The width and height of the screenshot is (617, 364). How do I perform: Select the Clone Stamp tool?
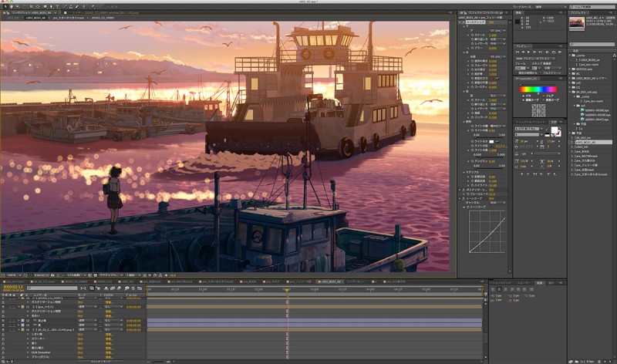pyautogui.click(x=71, y=7)
